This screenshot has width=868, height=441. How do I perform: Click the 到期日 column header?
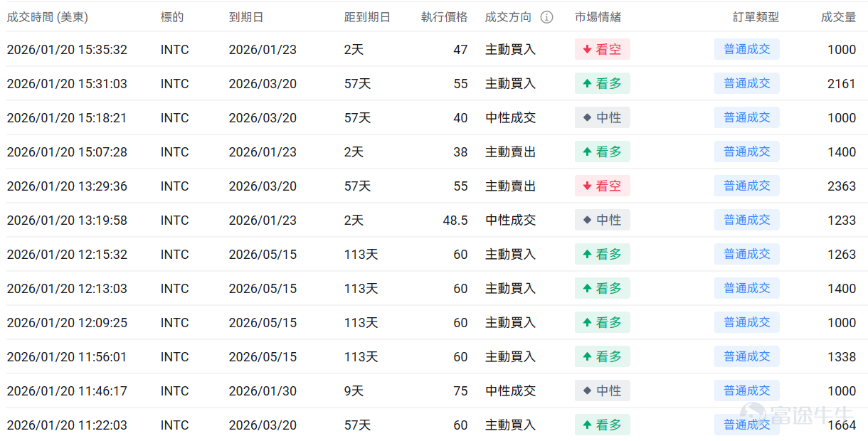[246, 17]
